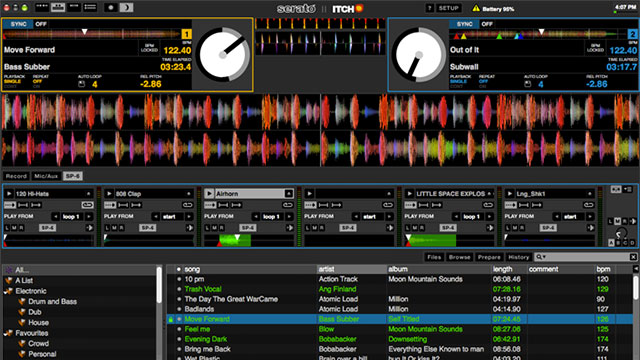This screenshot has width=640, height=360.
Task: Play the empty fourth sample slot
Action: [x=309, y=193]
